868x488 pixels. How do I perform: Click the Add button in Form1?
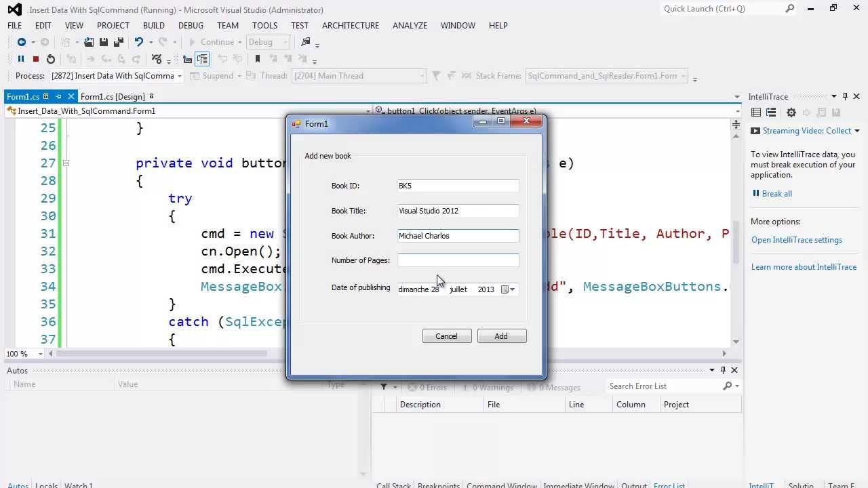coord(501,336)
